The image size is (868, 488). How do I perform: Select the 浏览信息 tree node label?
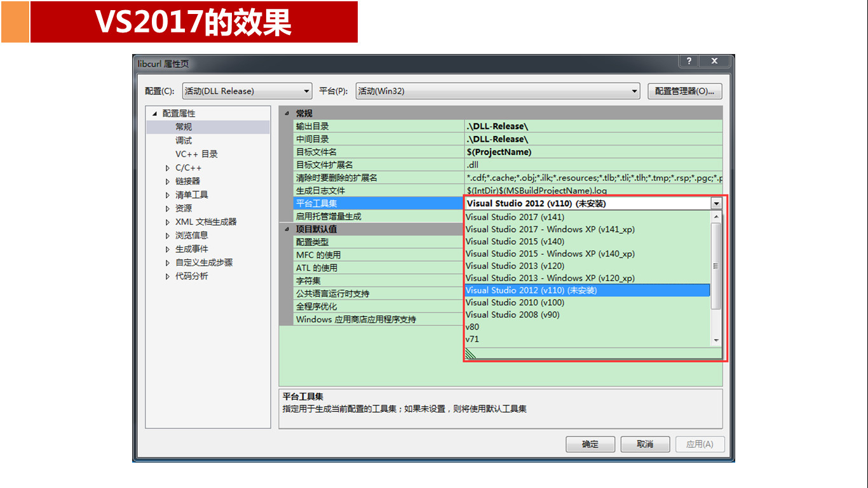click(x=192, y=235)
